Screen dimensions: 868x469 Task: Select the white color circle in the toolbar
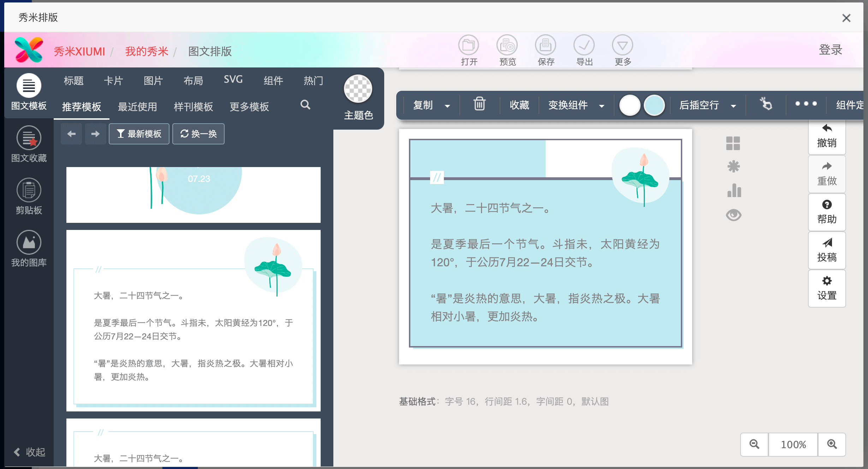[630, 105]
